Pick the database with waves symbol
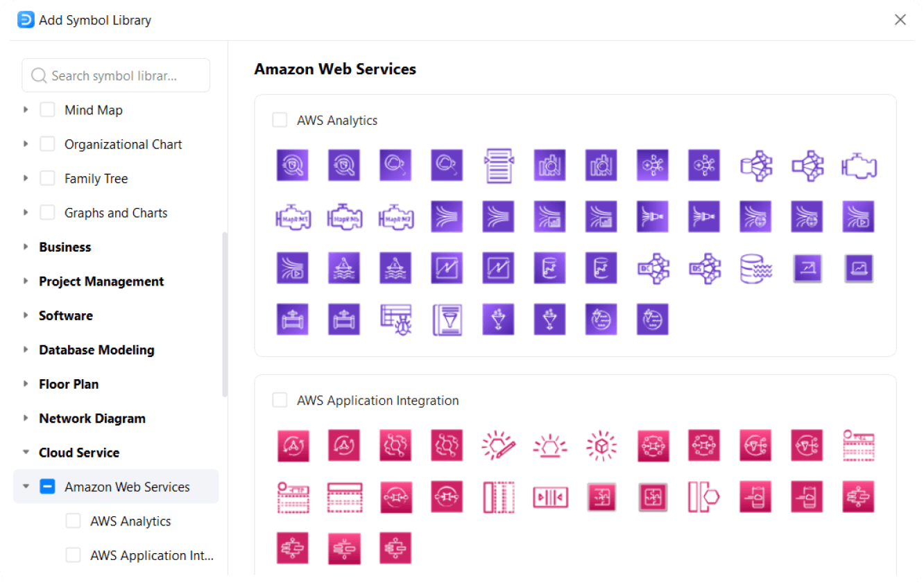 coord(756,268)
